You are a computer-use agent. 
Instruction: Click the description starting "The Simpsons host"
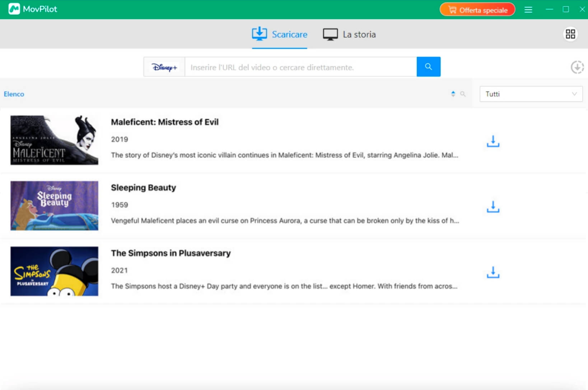click(x=284, y=286)
